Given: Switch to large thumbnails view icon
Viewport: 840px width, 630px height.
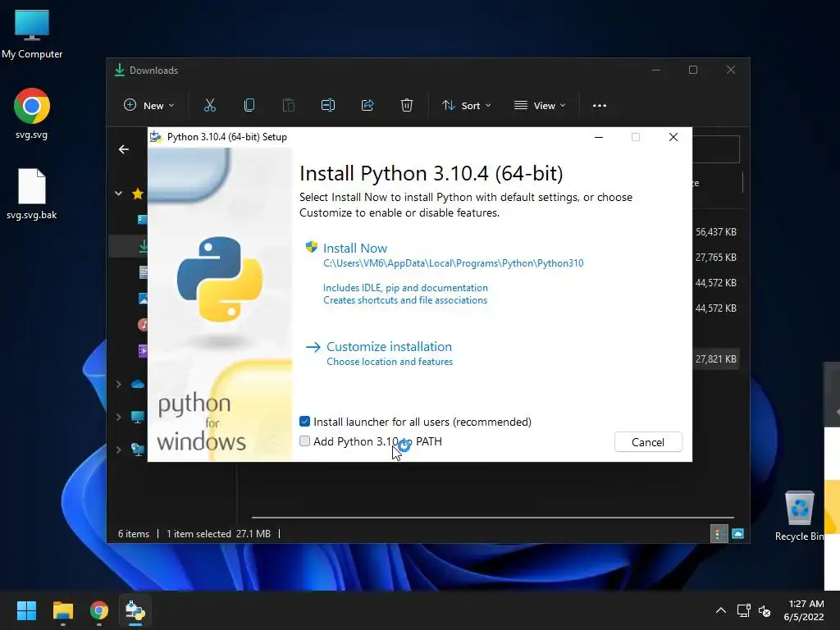Looking at the screenshot, I should [x=737, y=533].
